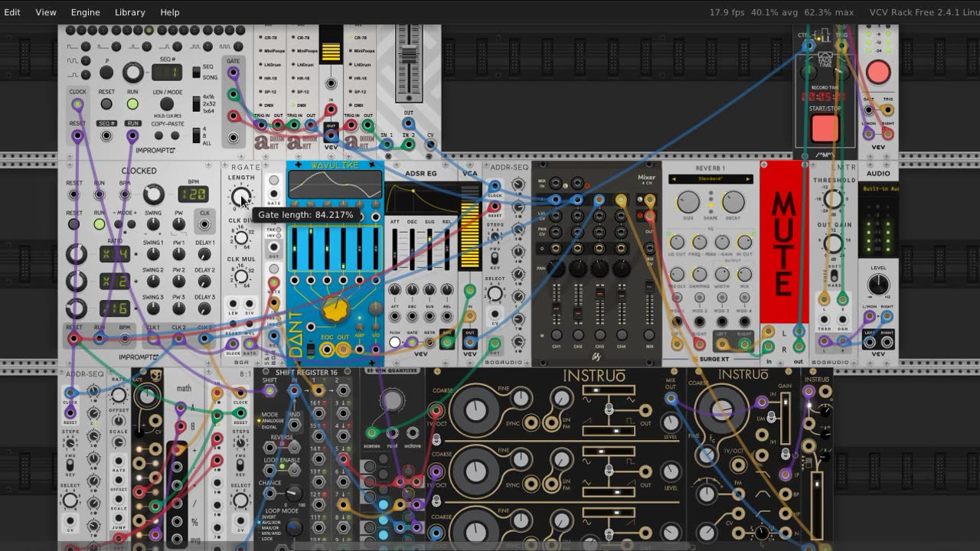Toggle the CH1 mute button on the mixer
The height and width of the screenshot is (551, 980).
[557, 336]
